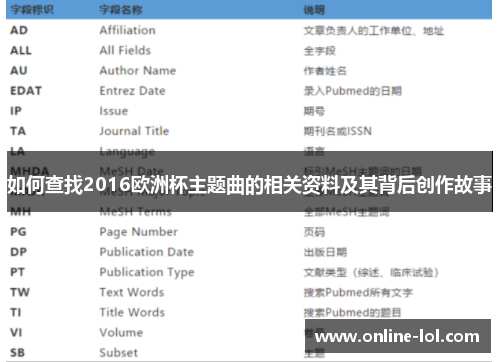Click the '期刊名或ISSN' description

pos(337,131)
